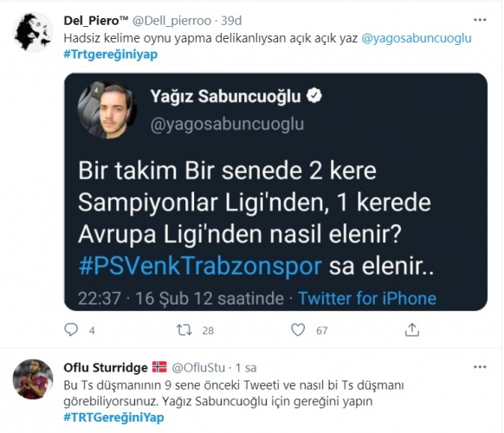
Task: Click the reply count number 4
Action: [x=92, y=331]
